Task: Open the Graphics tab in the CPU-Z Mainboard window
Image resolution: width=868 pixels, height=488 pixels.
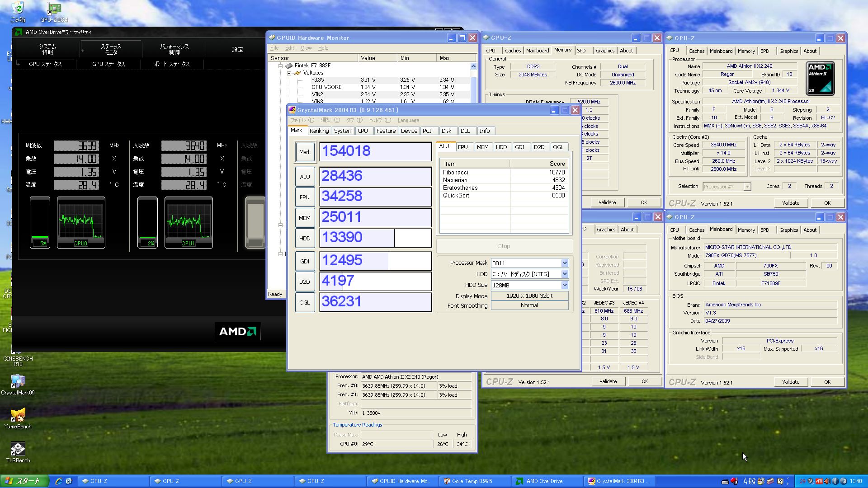Action: 788,230
